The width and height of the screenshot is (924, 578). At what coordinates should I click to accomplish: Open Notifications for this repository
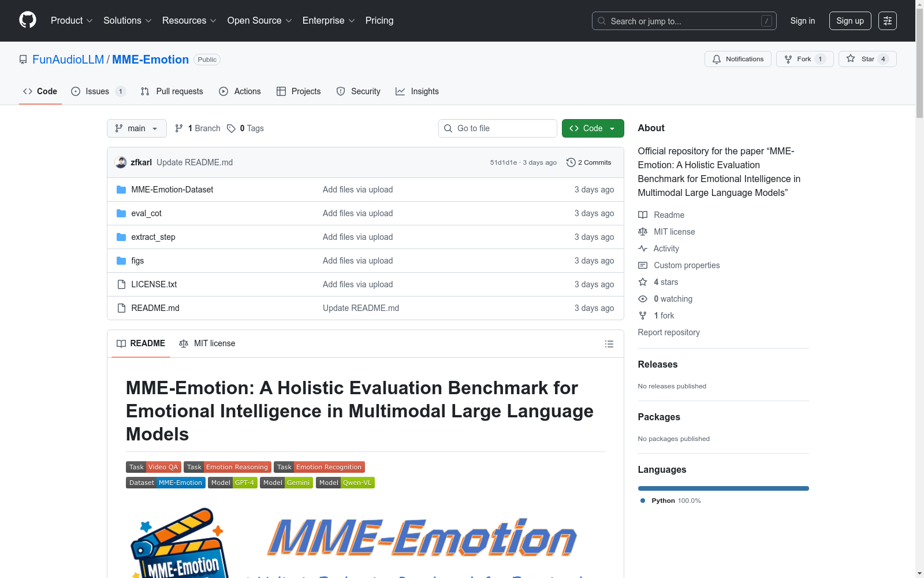point(737,59)
